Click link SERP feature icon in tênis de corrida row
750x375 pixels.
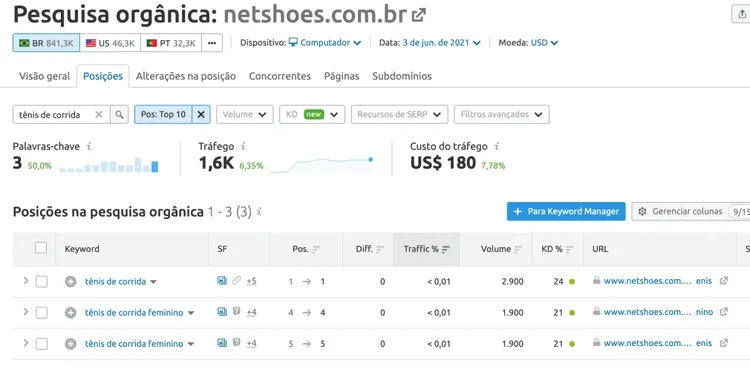tap(236, 281)
